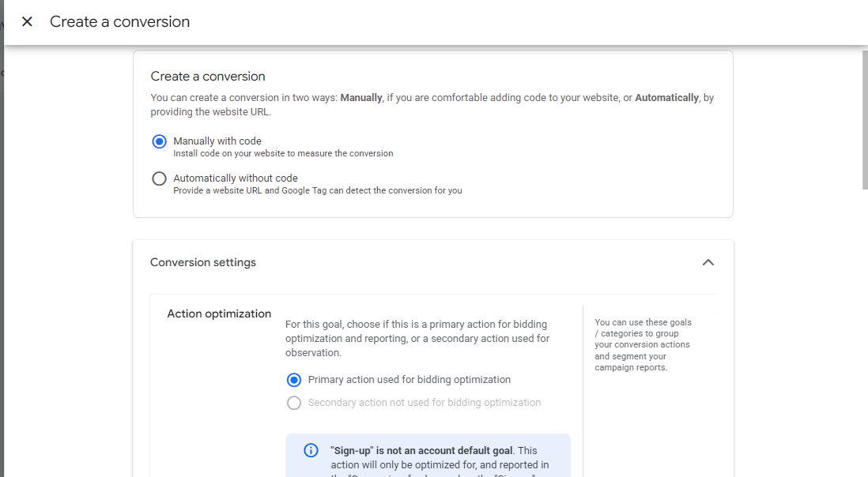Click the dialog title in the top bar

click(119, 22)
